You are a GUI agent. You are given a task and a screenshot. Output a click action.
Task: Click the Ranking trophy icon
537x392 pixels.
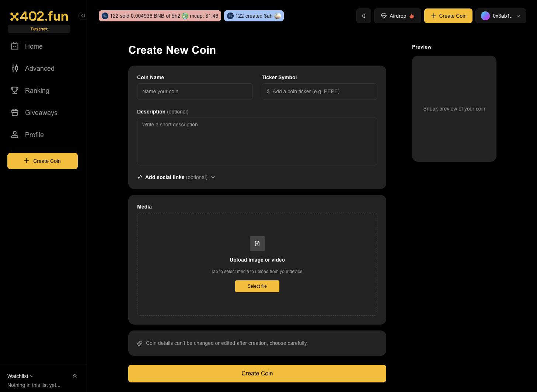(15, 91)
